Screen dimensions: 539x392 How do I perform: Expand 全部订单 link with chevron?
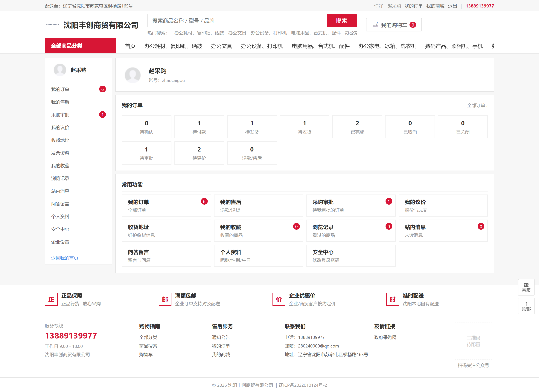coord(477,105)
